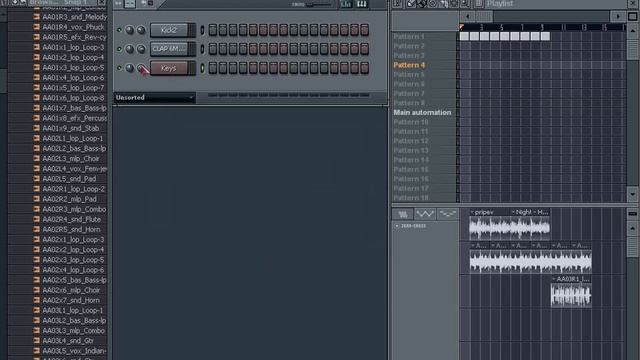Collapse the tree entry in clip track list

396,226
